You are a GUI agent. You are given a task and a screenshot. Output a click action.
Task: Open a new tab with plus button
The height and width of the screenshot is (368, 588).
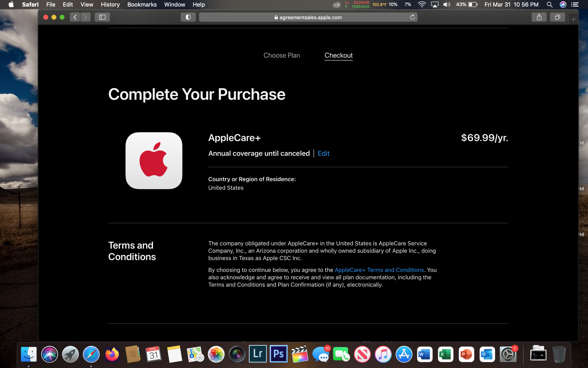coord(573,19)
